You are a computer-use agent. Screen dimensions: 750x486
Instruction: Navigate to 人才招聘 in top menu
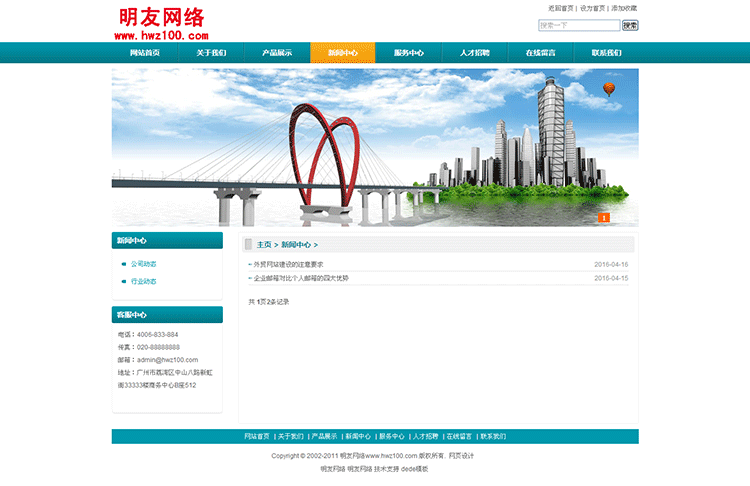pyautogui.click(x=475, y=53)
